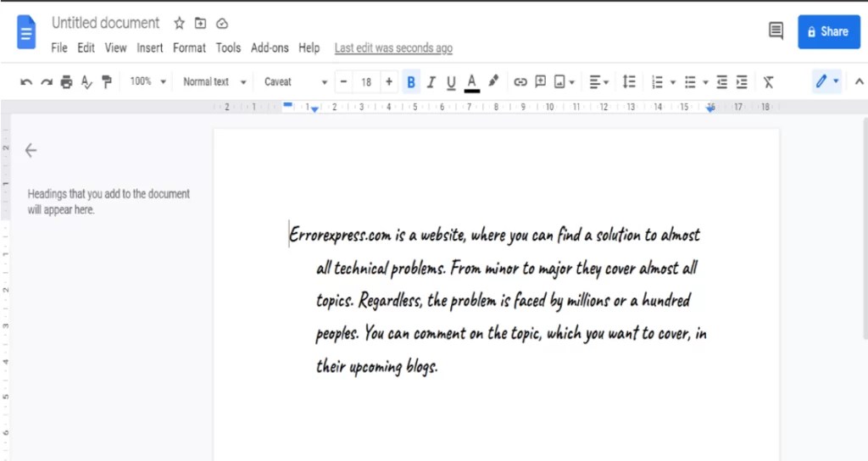The image size is (868, 461).
Task: Rename the Untitled document title
Action: [105, 23]
